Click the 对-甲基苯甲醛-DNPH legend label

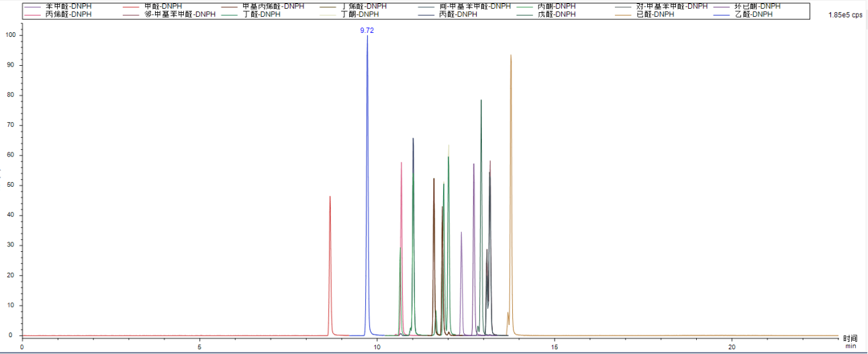(x=671, y=6)
